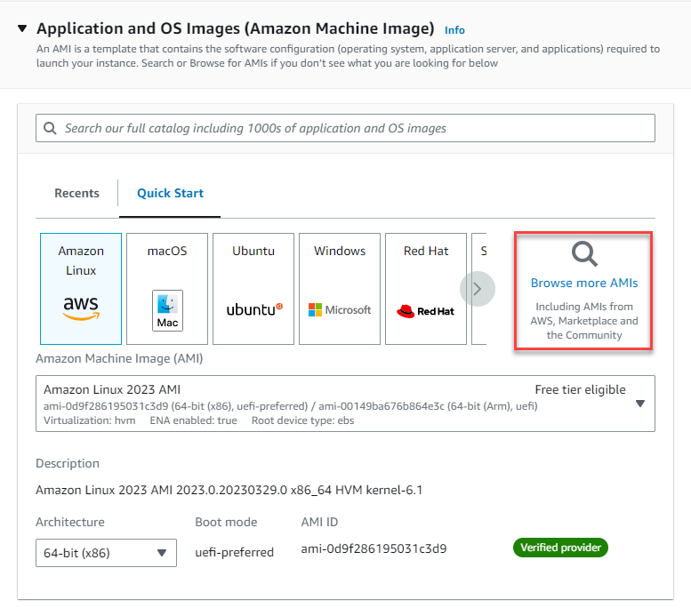The height and width of the screenshot is (616, 691).
Task: Click the AWS logo in Amazon Linux tile
Action: click(x=81, y=308)
